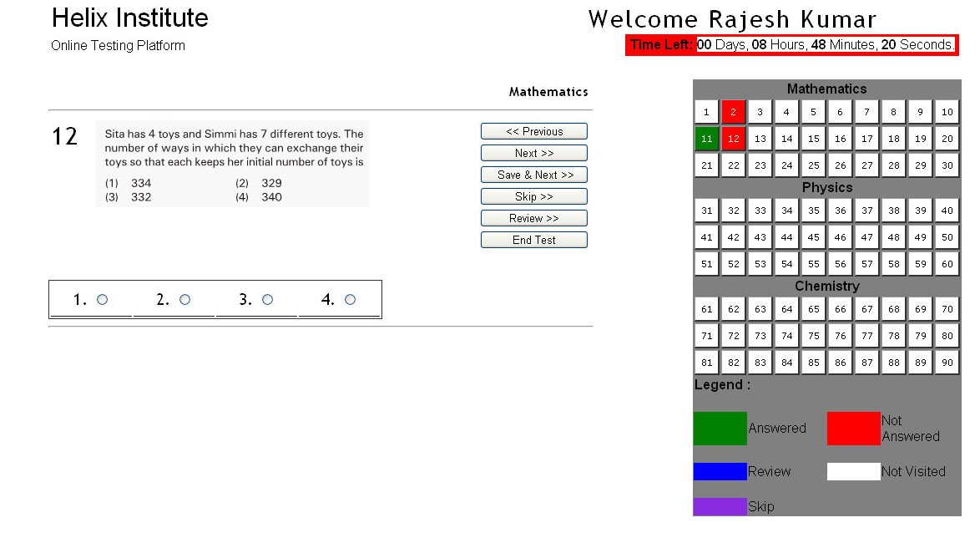Go to Mathematics question 3

click(x=760, y=112)
